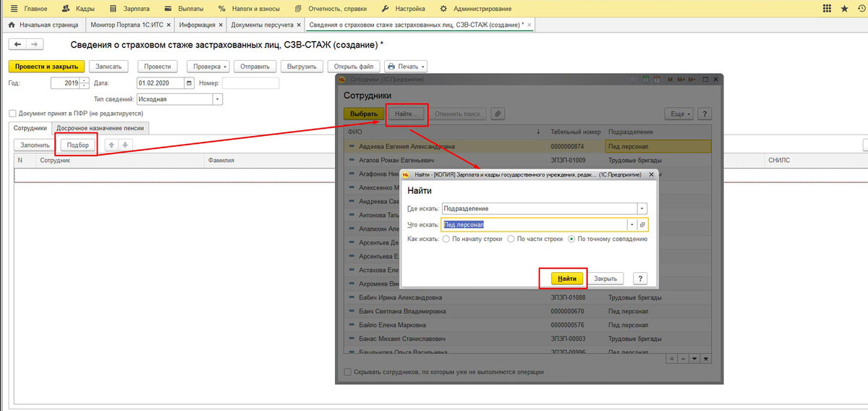This screenshot has width=868, height=411.
Task: Open the Выплаты section
Action: coord(184,9)
